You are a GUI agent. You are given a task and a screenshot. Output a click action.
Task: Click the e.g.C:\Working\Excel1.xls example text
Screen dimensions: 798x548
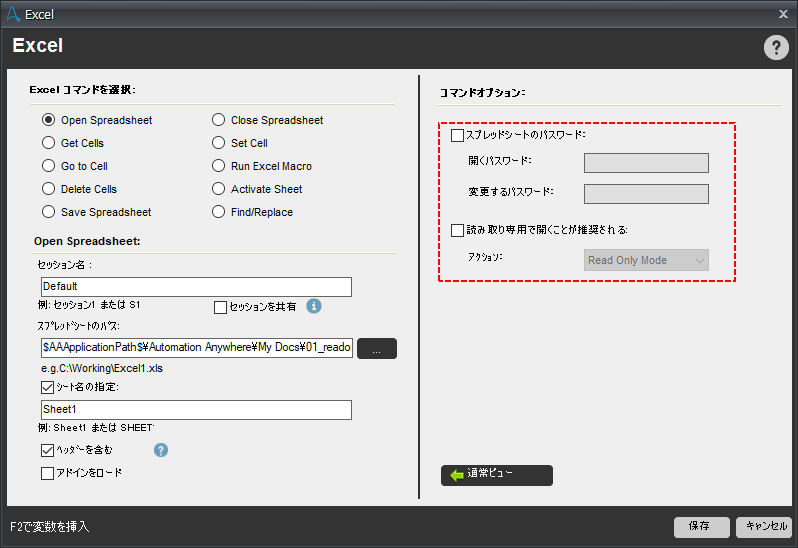click(102, 368)
